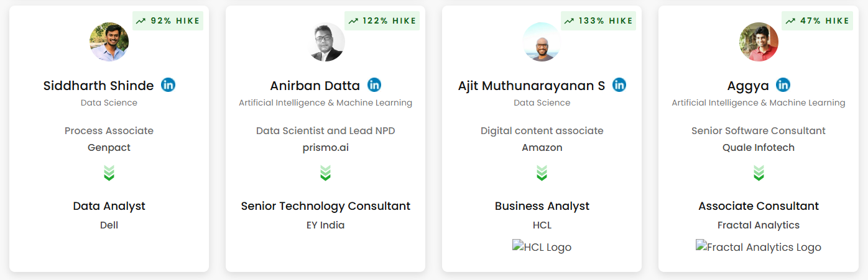Select the Anirban Datta name heading
The width and height of the screenshot is (868, 280).
click(x=315, y=86)
